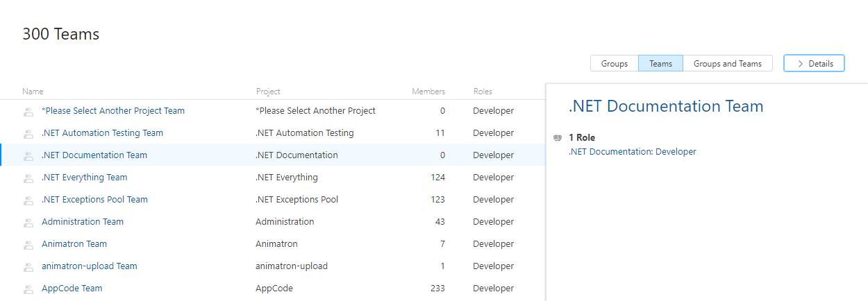Viewport: 868px width, 301px height.
Task: Click the 300 Teams page heading
Action: pos(61,34)
